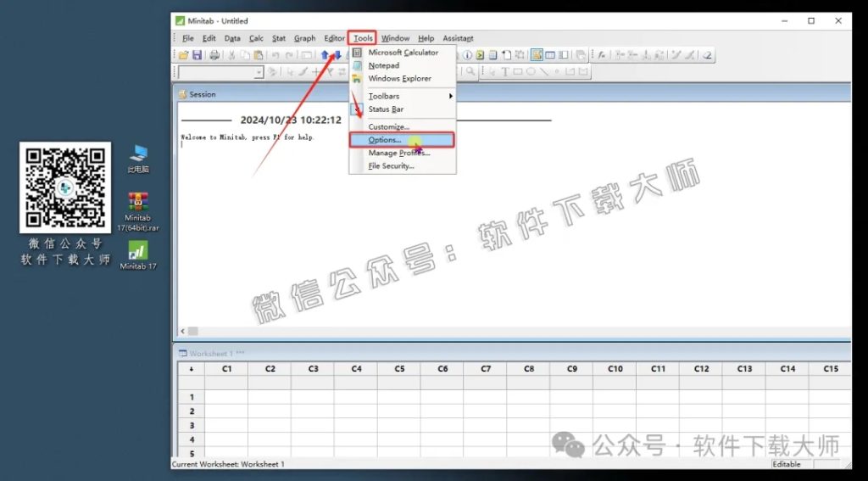Open the Edit menu
This screenshot has width=868, height=481.
pos(209,38)
